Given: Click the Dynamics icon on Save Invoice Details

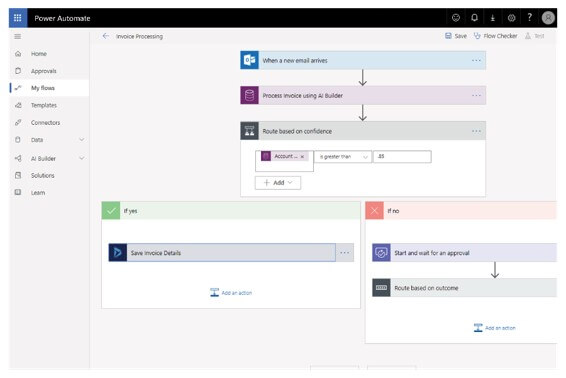Looking at the screenshot, I should [118, 252].
